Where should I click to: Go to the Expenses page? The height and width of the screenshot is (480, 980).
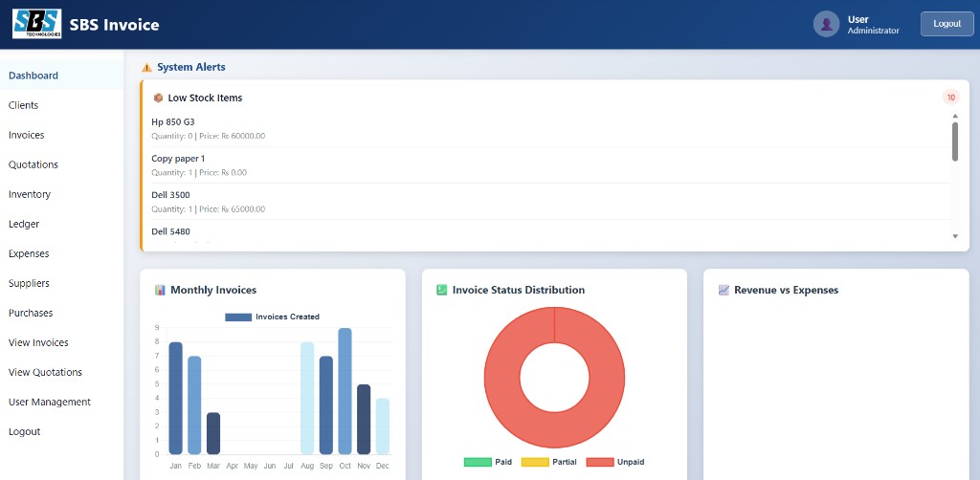coord(62,253)
